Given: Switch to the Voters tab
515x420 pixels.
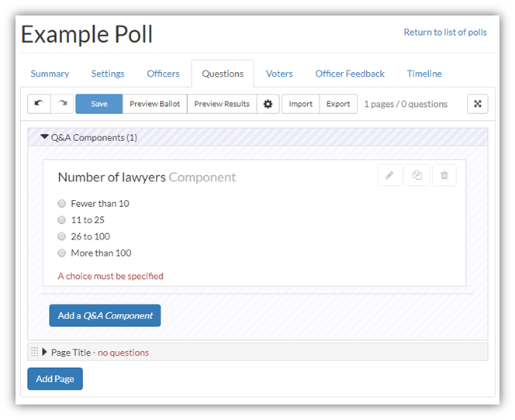Looking at the screenshot, I should pos(279,74).
